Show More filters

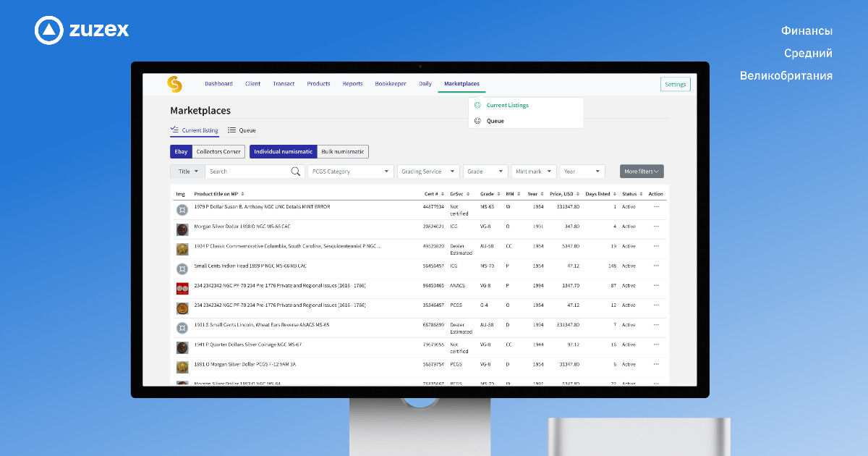click(642, 172)
